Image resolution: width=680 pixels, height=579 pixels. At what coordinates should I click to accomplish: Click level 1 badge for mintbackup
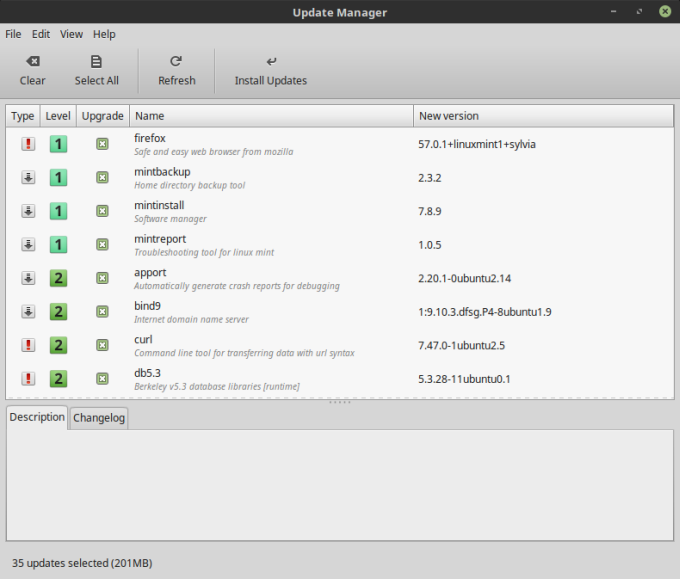(59, 178)
